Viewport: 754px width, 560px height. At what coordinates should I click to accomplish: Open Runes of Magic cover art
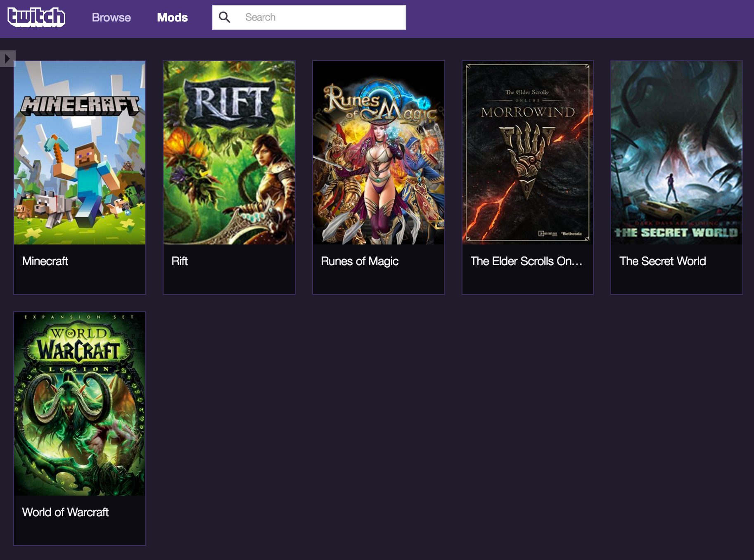(379, 153)
